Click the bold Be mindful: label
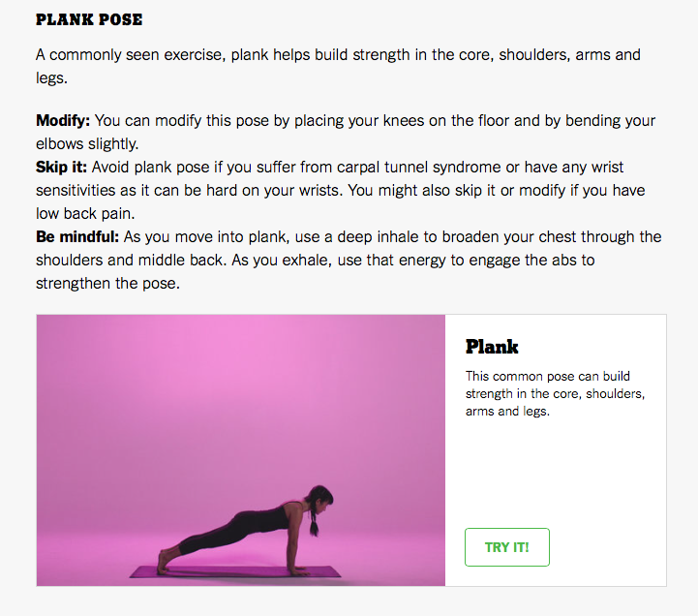 click(75, 236)
